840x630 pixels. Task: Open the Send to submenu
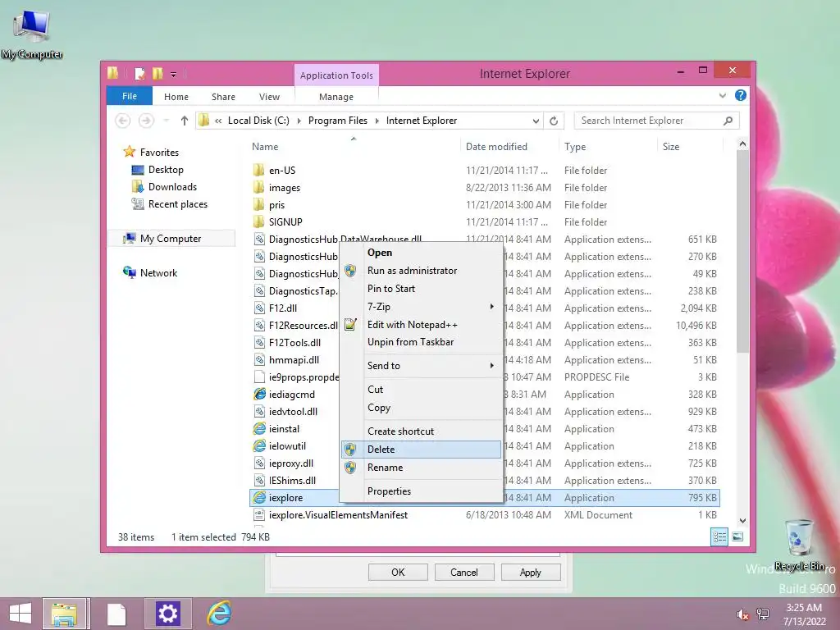(x=421, y=366)
